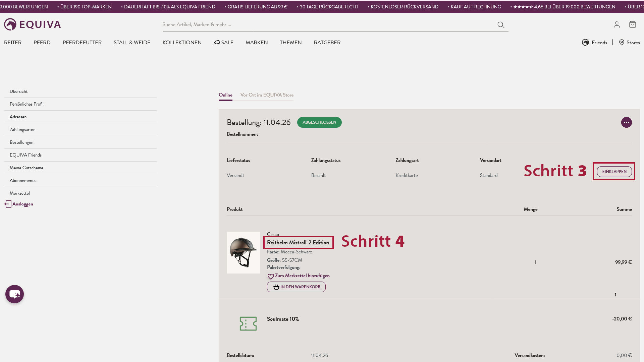Click the KAUF AUF RECHNUNG banner text
644x362 pixels.
[x=476, y=7]
